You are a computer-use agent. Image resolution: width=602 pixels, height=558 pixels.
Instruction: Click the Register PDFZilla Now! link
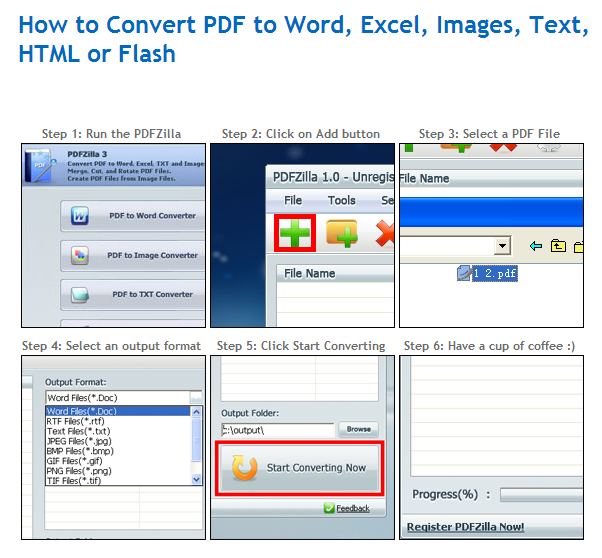pyautogui.click(x=465, y=527)
